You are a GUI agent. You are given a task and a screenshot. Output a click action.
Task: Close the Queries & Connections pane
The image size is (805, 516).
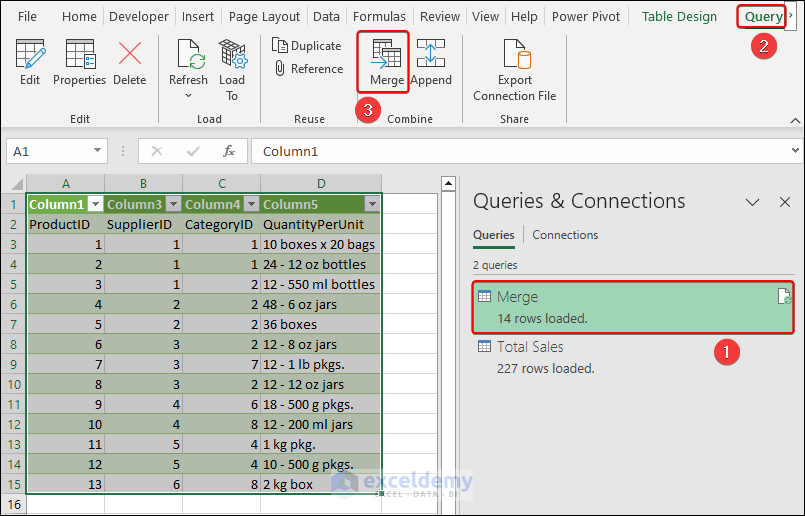785,202
